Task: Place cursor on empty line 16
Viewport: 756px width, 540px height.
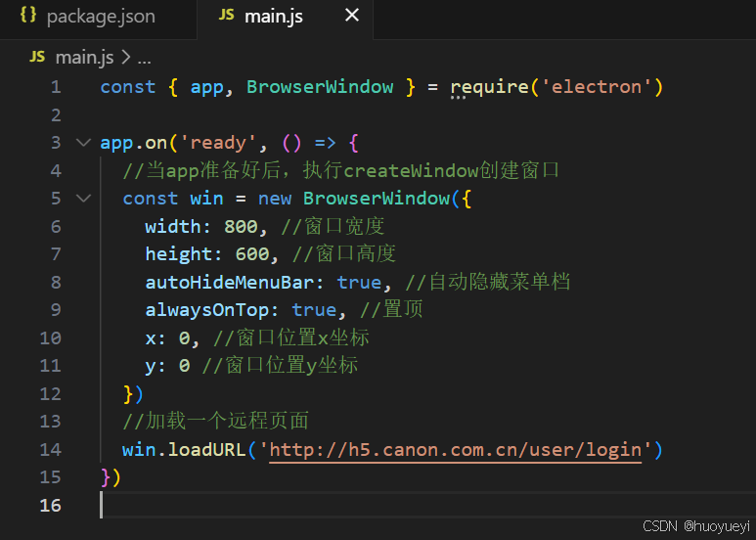Action: pyautogui.click(x=427, y=506)
